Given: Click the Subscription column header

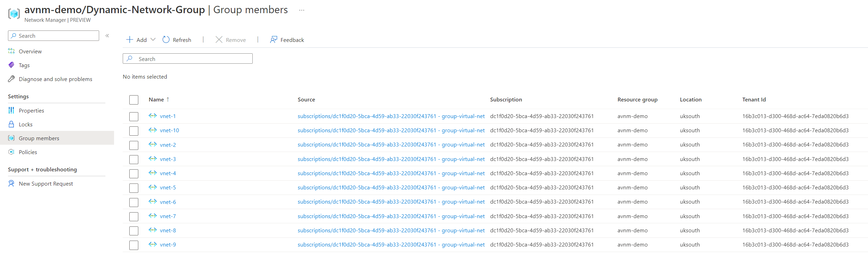Looking at the screenshot, I should click(506, 100).
